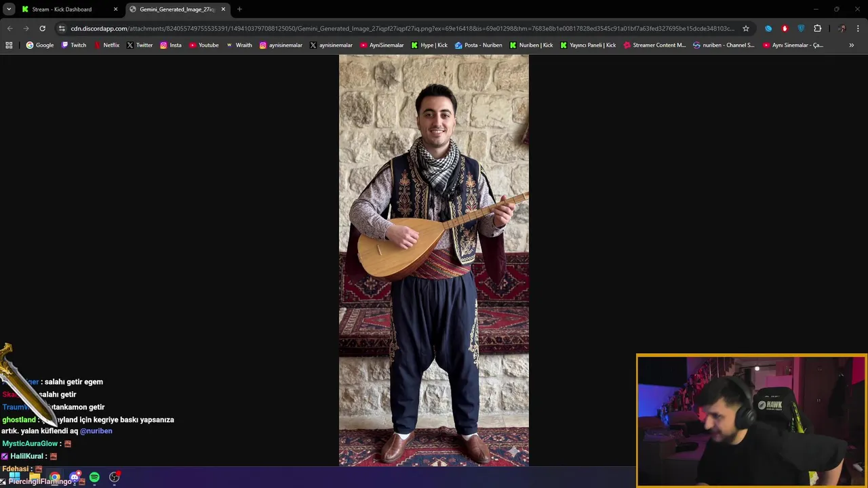Open the X aynisinemalar bookmark
The image size is (868, 488).
tap(331, 45)
